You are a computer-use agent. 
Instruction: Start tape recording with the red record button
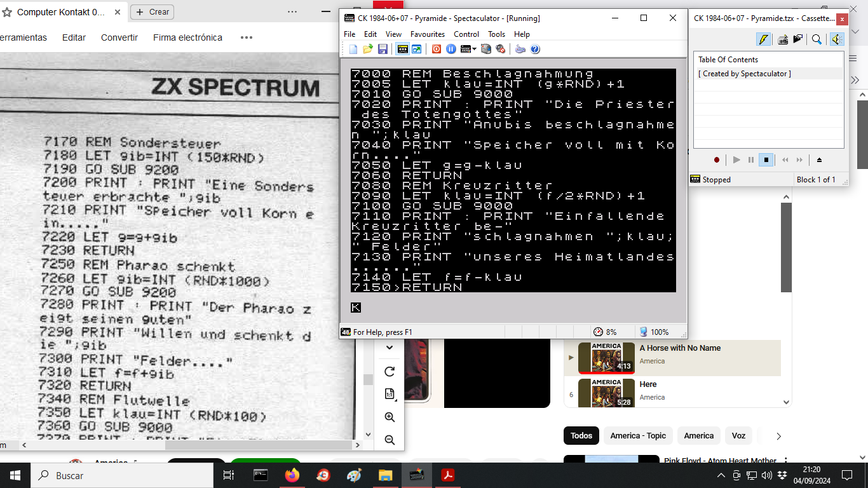tap(717, 160)
